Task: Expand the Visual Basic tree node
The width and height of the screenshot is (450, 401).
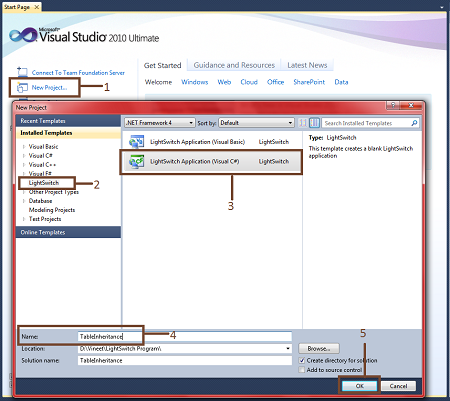Action: [24, 147]
